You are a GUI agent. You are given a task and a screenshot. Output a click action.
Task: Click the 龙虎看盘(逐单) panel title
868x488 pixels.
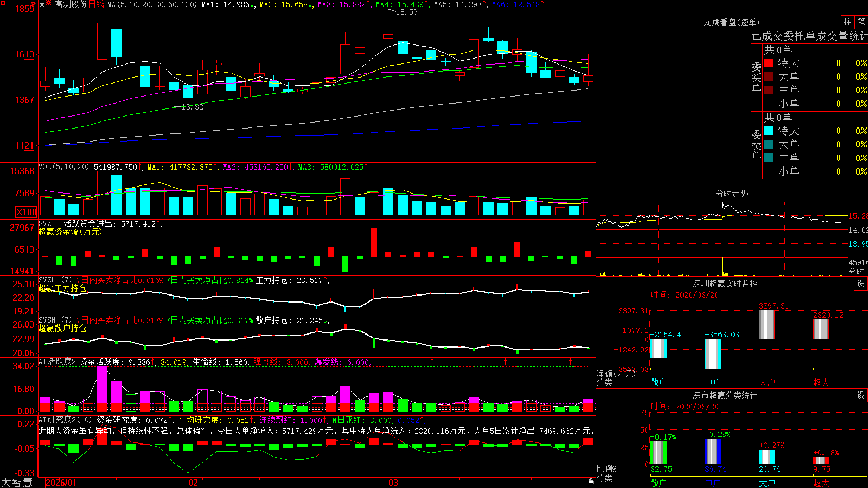[x=731, y=22]
